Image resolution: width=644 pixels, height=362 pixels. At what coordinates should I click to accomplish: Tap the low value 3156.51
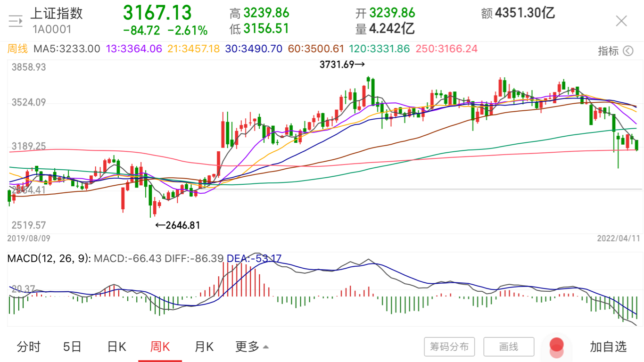(x=266, y=29)
